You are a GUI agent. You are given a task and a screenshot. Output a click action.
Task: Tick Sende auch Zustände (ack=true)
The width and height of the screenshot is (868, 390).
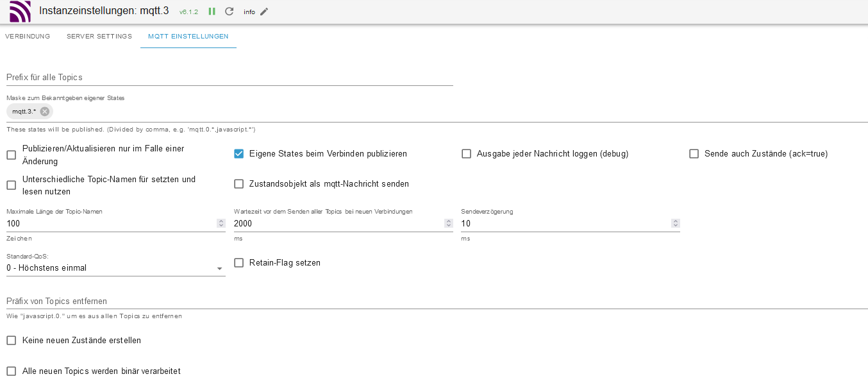point(694,154)
